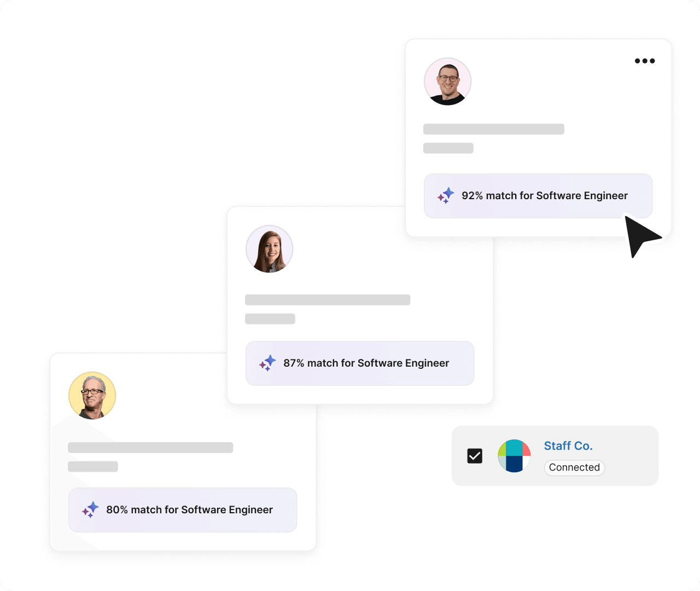
Task: Click the long name placeholder on the 92% card
Action: tap(493, 129)
